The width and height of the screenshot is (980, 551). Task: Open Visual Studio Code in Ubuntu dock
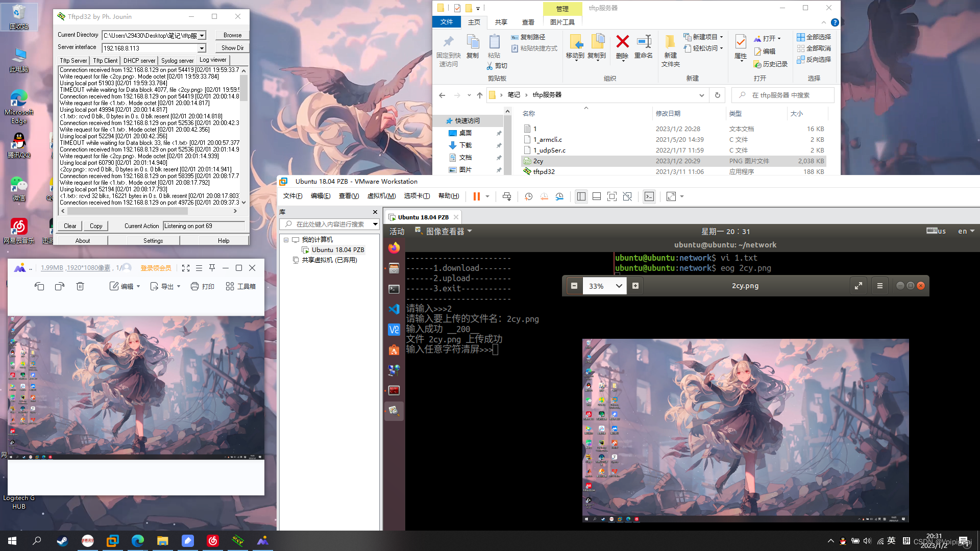(x=394, y=309)
